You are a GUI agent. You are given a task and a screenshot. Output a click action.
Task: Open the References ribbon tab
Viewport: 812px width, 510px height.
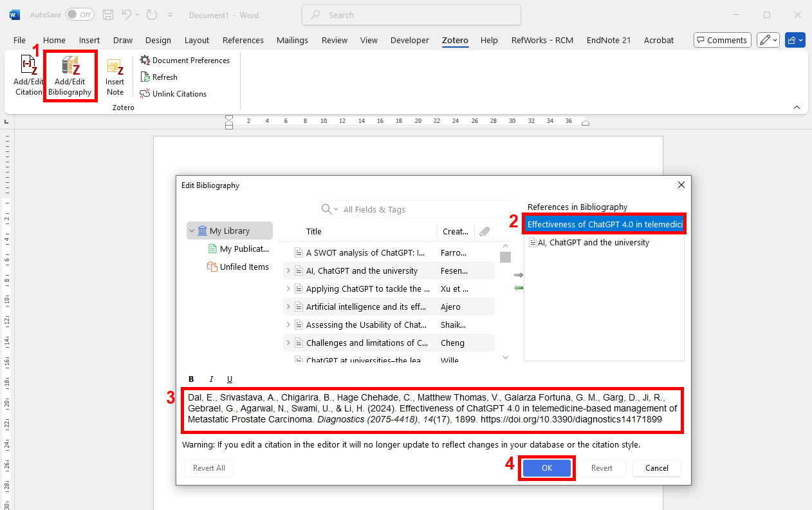point(243,40)
